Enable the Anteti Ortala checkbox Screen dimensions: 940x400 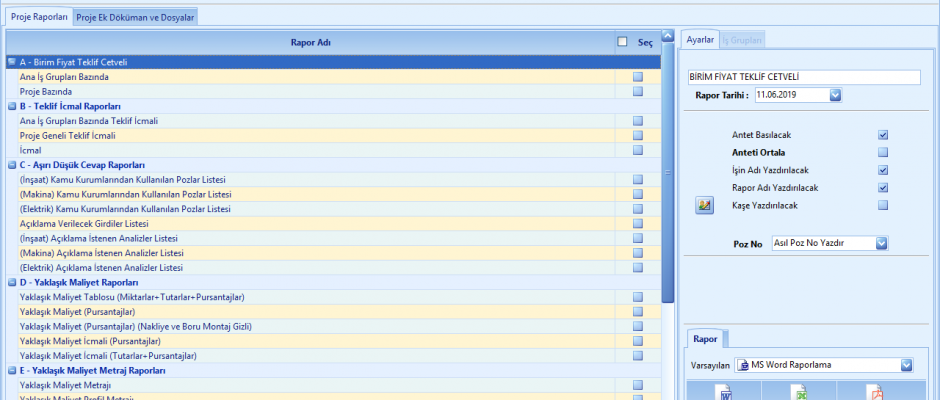click(883, 152)
